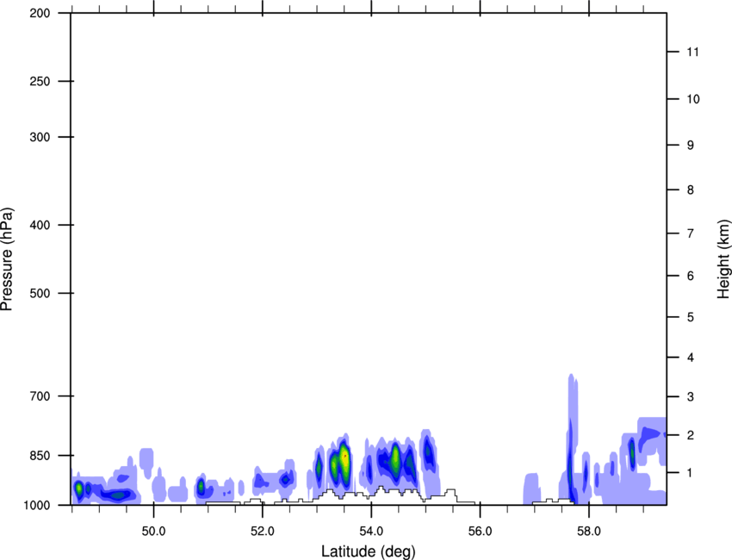The width and height of the screenshot is (732, 560).
Task: Click height tick label 2
Action: point(691,435)
